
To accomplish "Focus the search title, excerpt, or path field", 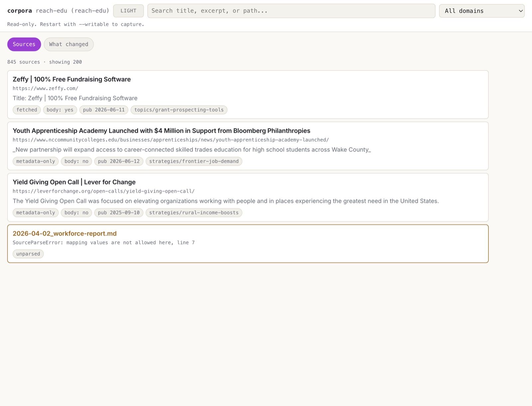I will [x=291, y=11].
